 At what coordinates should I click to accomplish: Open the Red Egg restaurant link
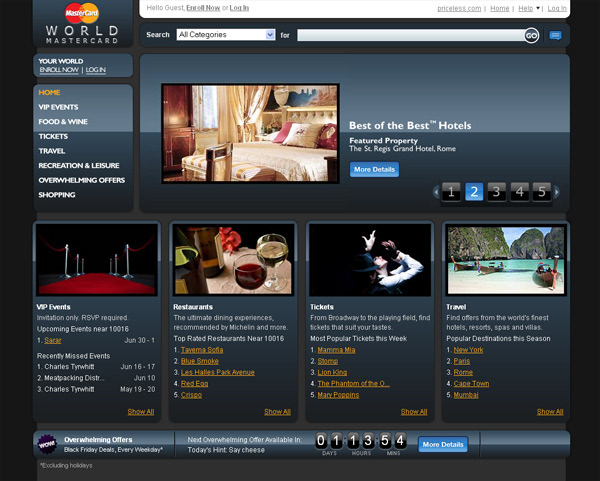click(194, 383)
